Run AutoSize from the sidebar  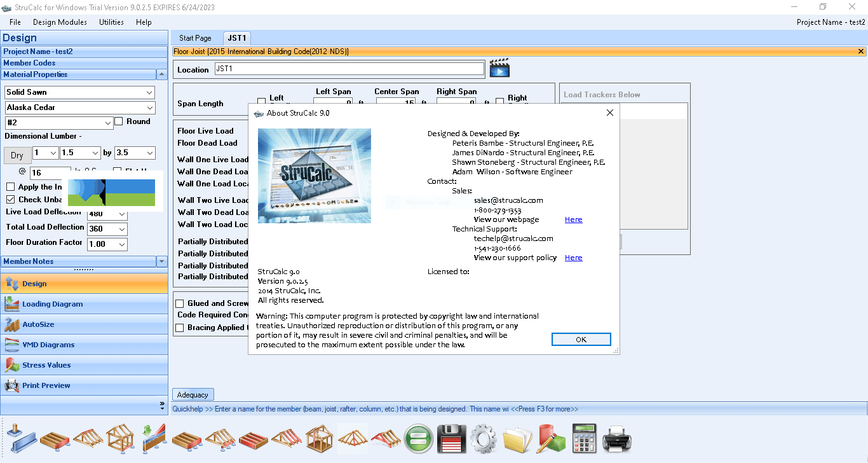pyautogui.click(x=84, y=324)
